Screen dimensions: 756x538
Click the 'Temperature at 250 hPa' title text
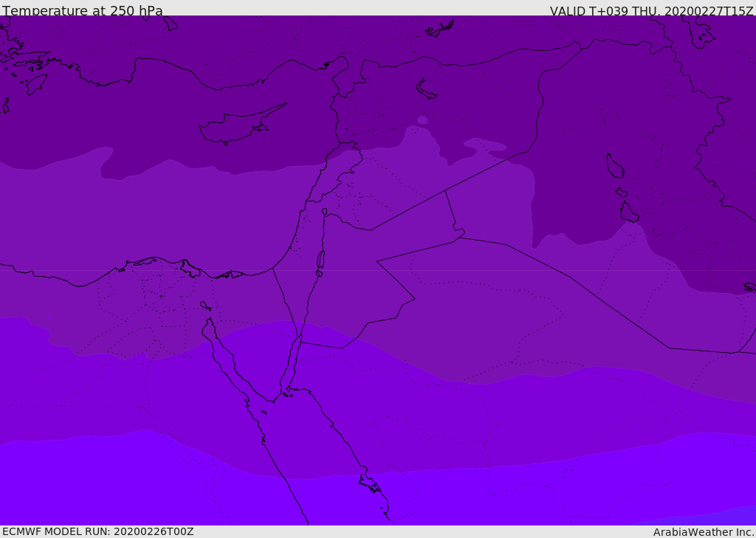coord(83,10)
